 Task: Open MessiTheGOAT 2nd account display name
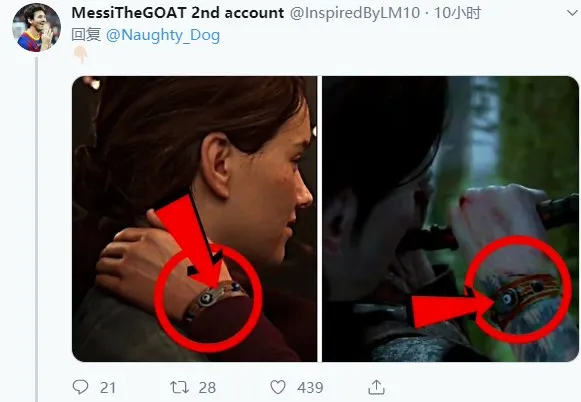click(x=177, y=13)
